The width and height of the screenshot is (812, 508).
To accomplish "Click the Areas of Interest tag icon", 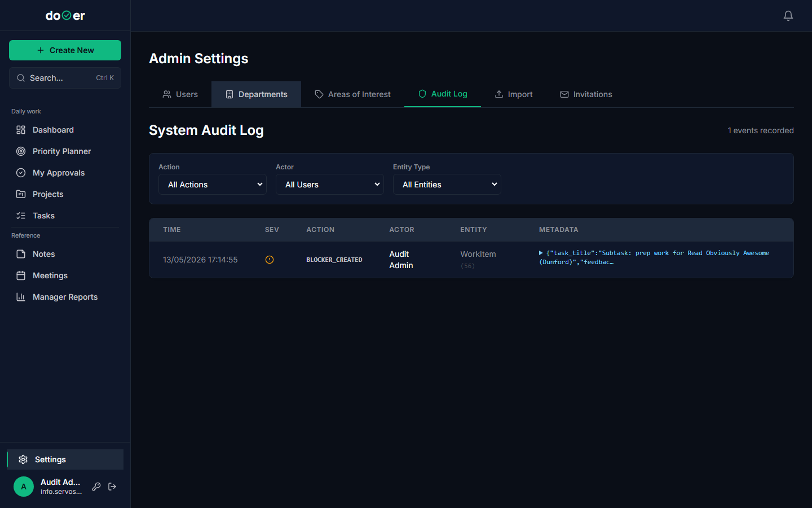I will (x=319, y=94).
